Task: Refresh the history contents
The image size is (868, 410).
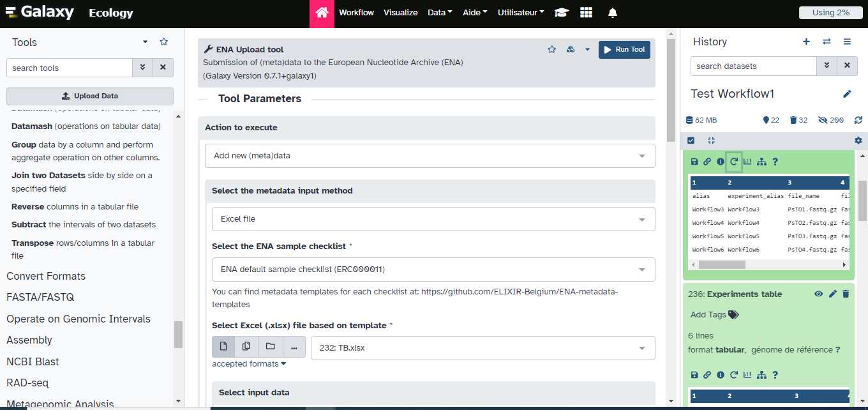Action: tap(858, 120)
